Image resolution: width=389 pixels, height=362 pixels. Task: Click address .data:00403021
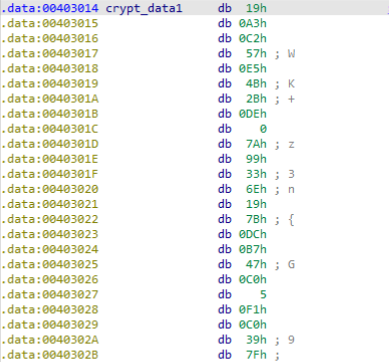(x=50, y=204)
